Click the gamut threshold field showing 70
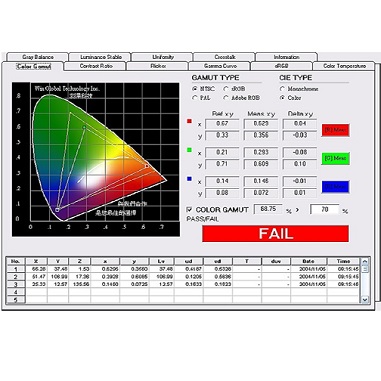 click(x=325, y=209)
